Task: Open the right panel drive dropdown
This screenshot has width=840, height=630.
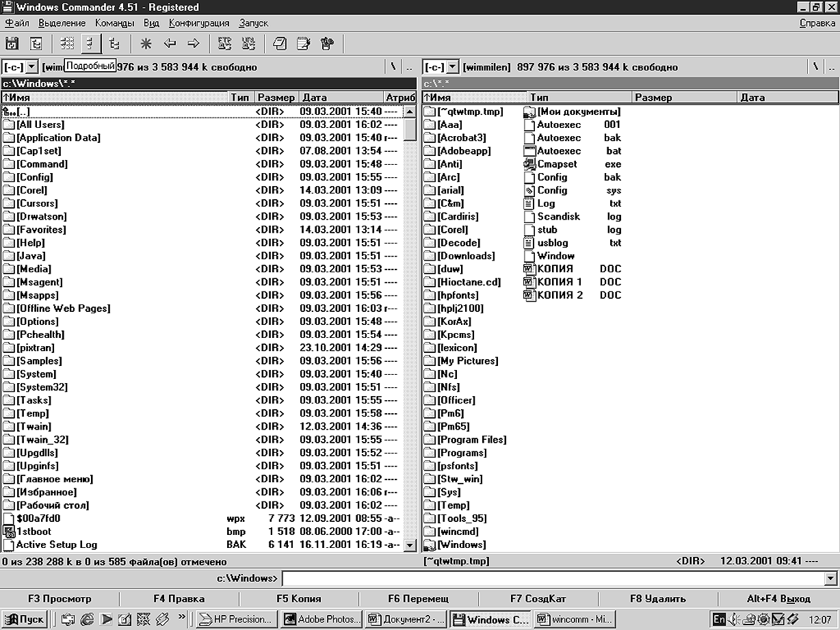Action: pos(452,67)
